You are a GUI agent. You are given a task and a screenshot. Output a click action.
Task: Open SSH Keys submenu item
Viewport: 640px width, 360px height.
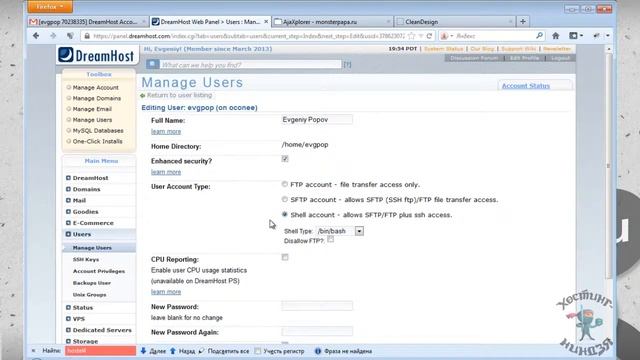86,260
